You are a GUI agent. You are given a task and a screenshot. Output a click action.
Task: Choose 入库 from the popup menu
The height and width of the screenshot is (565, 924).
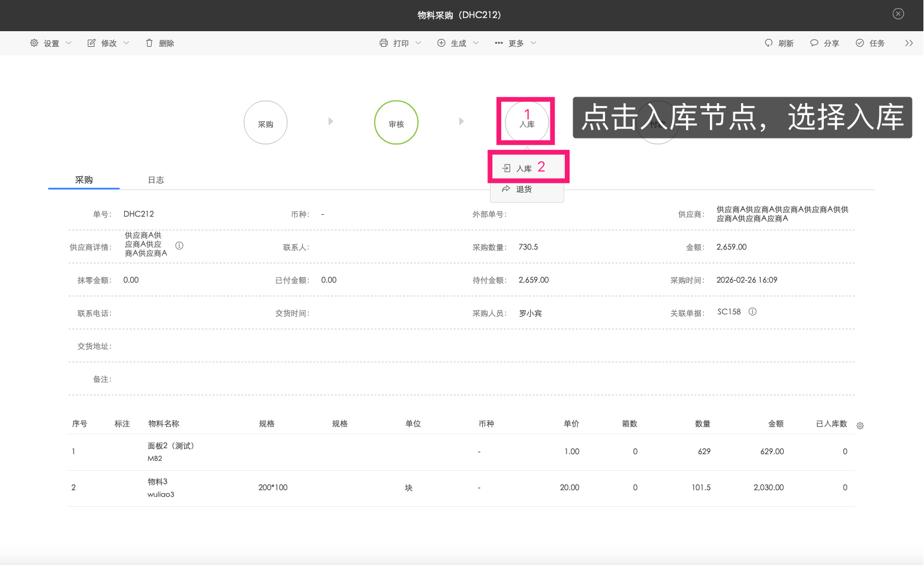tap(523, 169)
